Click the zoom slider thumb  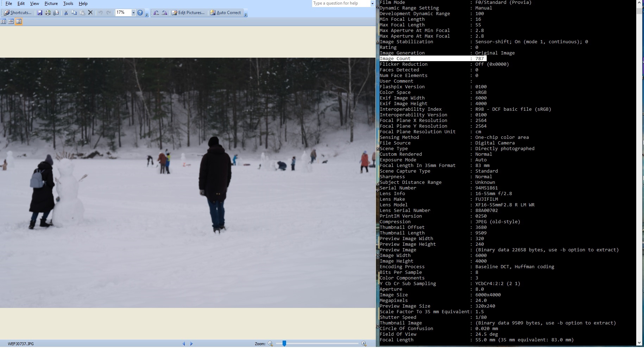284,343
